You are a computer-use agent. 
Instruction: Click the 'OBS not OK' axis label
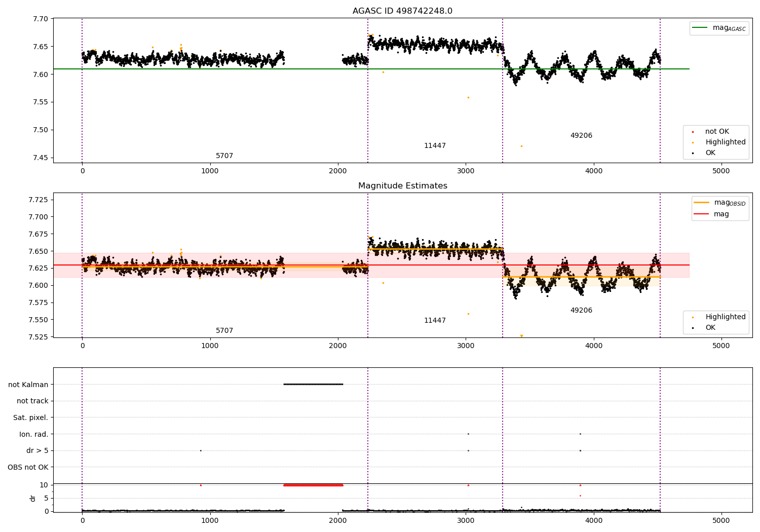(x=28, y=467)
